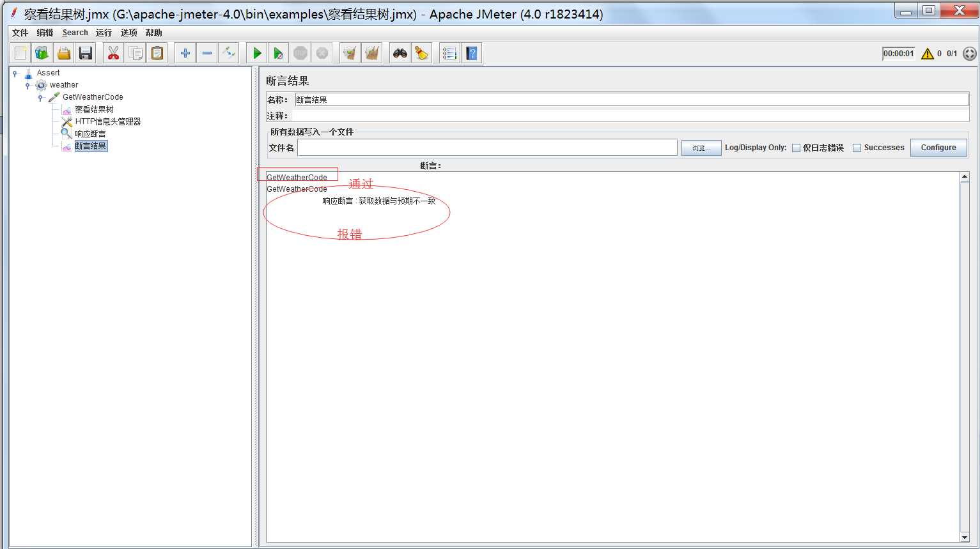Select the HTTP信息头管理器 tree item

(x=108, y=121)
